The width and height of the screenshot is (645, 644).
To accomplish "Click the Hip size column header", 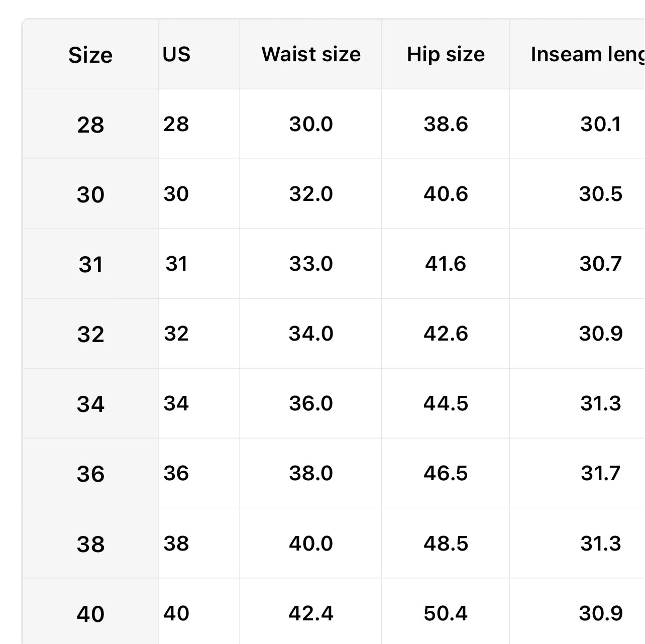I will point(446,54).
